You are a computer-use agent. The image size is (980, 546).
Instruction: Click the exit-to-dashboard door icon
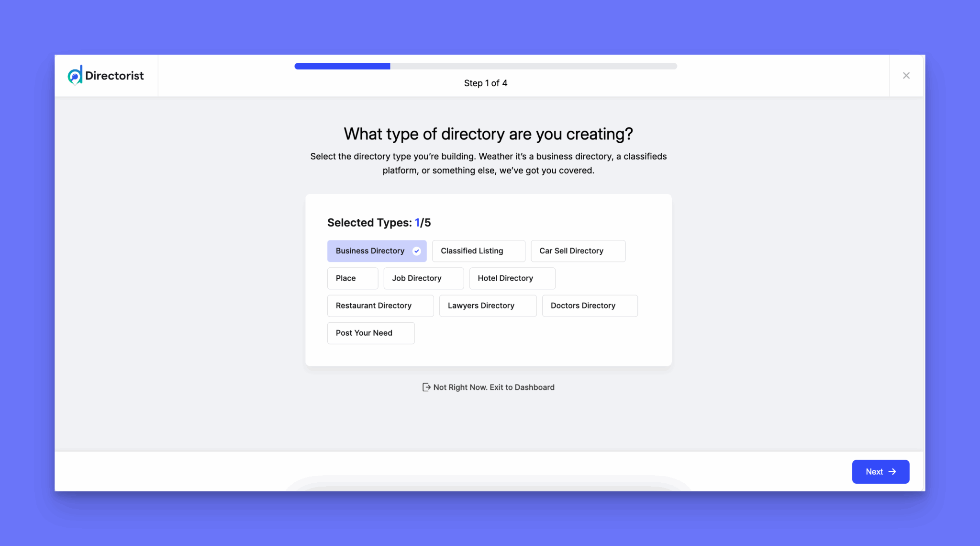(426, 387)
